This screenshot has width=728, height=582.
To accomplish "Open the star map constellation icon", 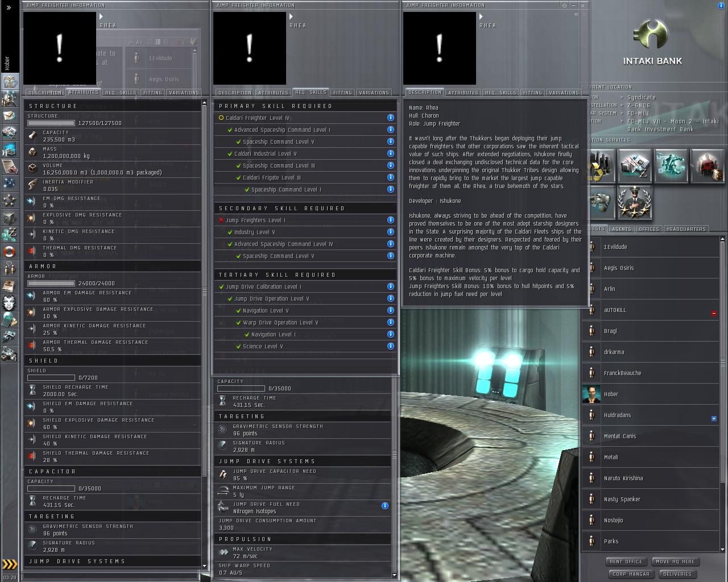I will click(10, 183).
